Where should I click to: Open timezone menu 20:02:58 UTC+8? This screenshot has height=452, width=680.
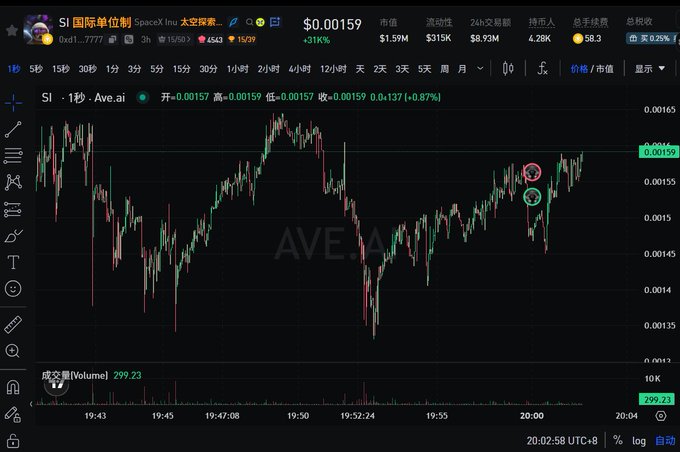point(562,441)
